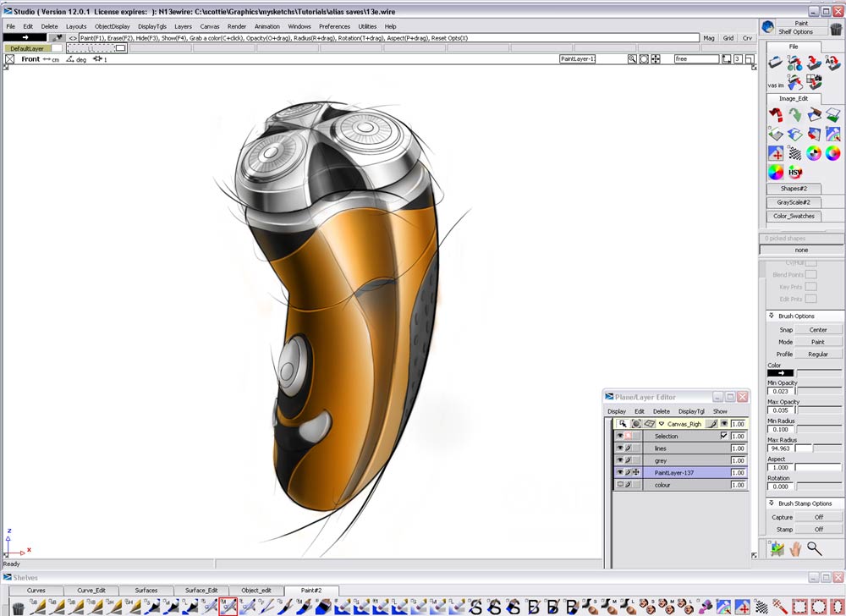Collapse the Brush Options section

coord(772,316)
